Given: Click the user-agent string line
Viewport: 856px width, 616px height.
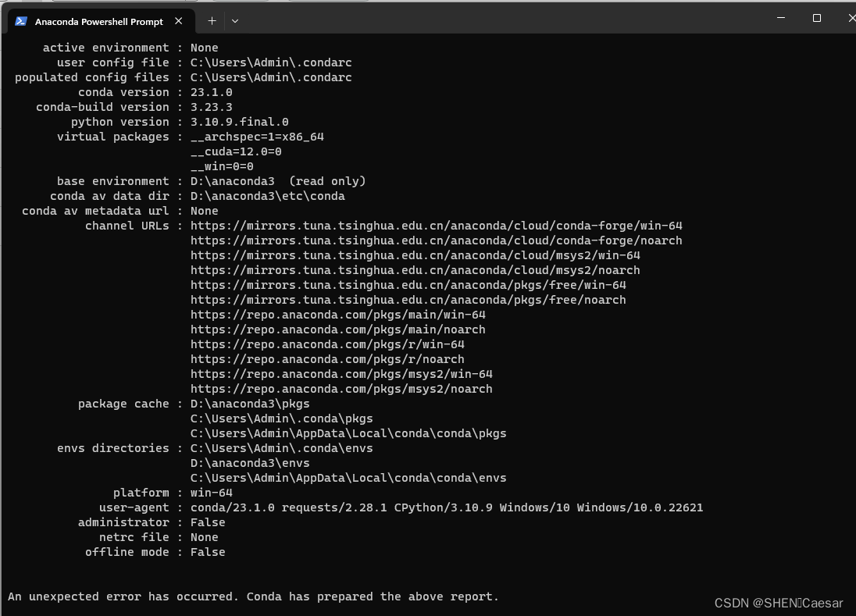Looking at the screenshot, I should point(447,507).
